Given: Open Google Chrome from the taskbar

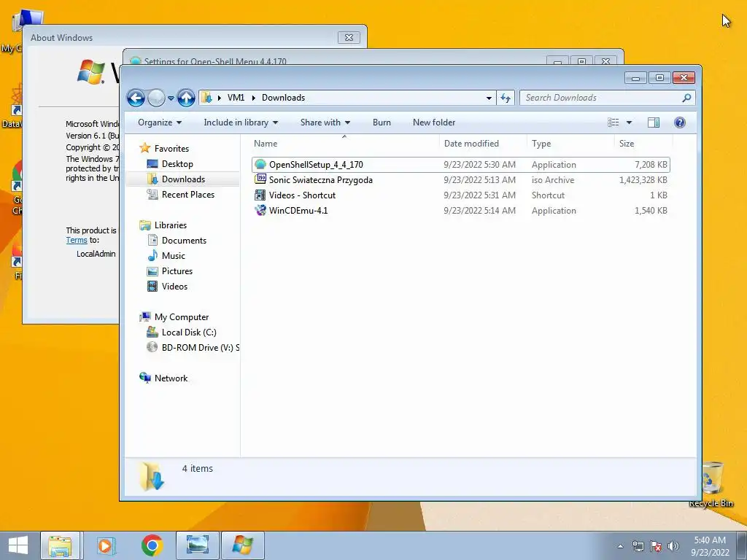Looking at the screenshot, I should click(x=152, y=545).
